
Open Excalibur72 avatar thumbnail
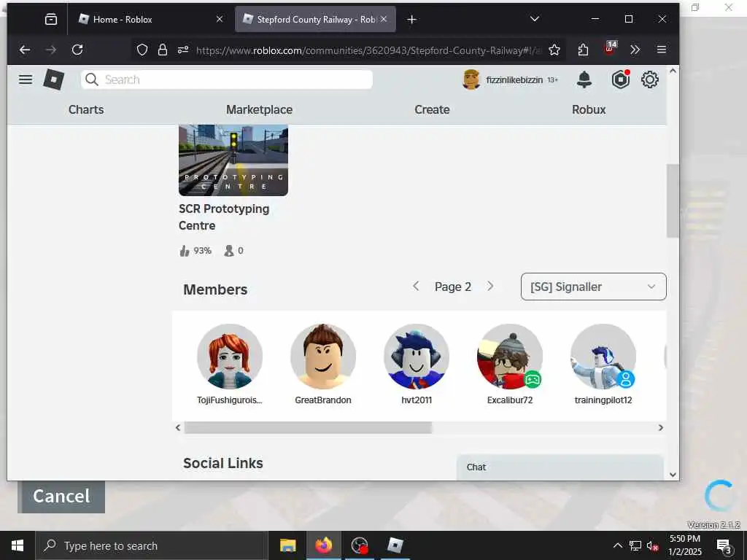[510, 357]
